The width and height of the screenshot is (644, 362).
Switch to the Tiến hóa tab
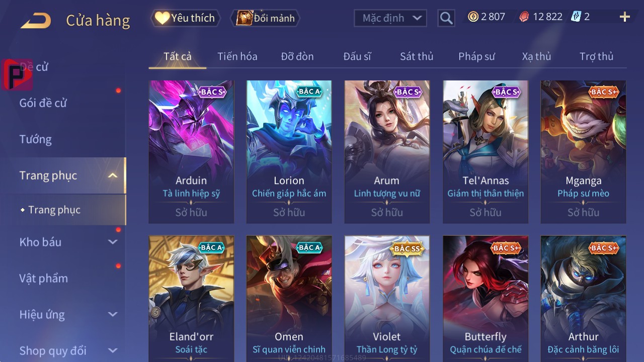click(x=237, y=56)
